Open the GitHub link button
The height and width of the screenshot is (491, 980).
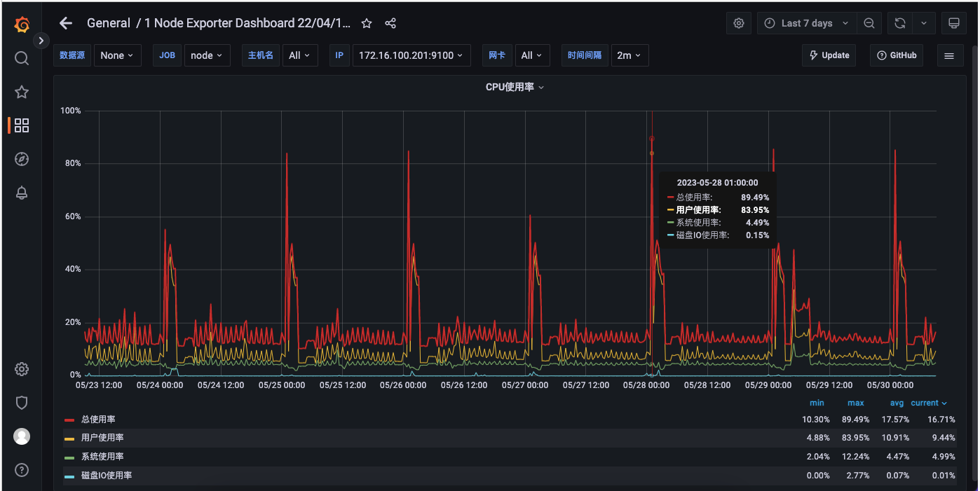click(896, 55)
